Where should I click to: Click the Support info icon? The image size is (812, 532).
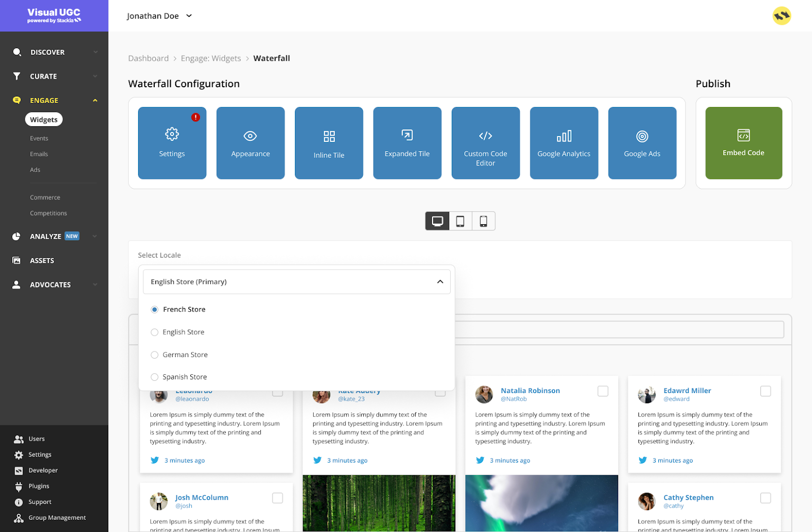(19, 502)
